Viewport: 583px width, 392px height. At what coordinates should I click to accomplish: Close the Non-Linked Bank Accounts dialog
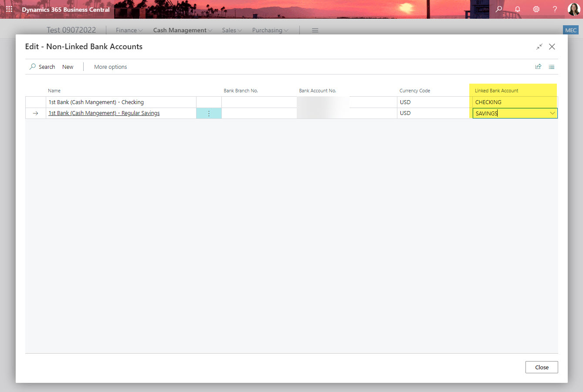coord(552,47)
